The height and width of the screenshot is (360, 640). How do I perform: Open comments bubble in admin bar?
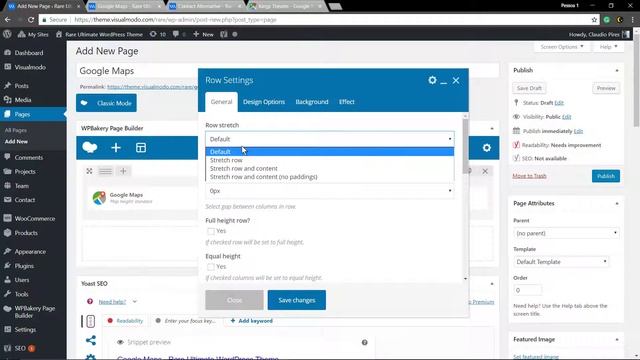click(179, 34)
